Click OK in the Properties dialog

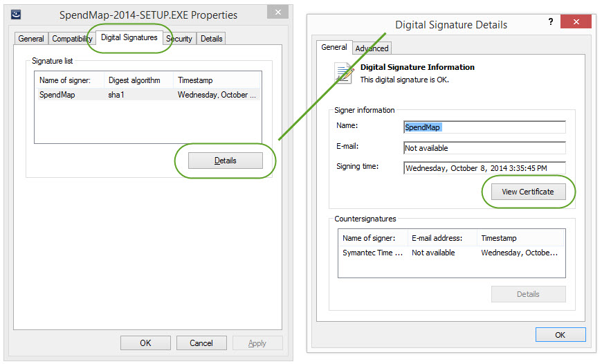coord(145,343)
